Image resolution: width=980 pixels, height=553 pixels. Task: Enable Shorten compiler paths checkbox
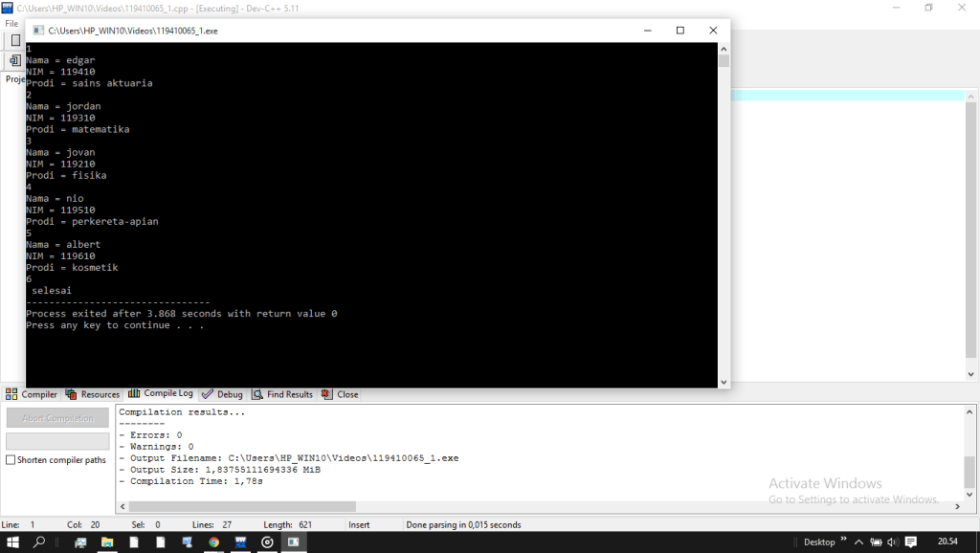[11, 460]
